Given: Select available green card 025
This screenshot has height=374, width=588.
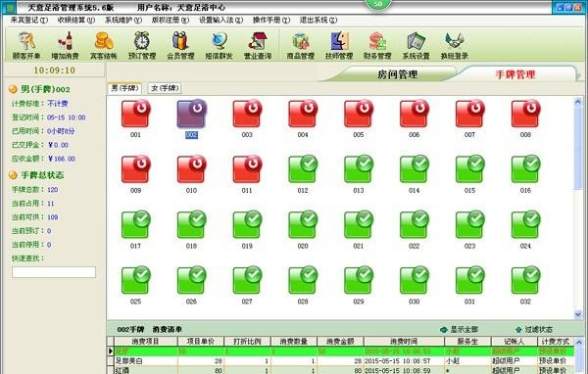Looking at the screenshot, I should pyautogui.click(x=136, y=280).
